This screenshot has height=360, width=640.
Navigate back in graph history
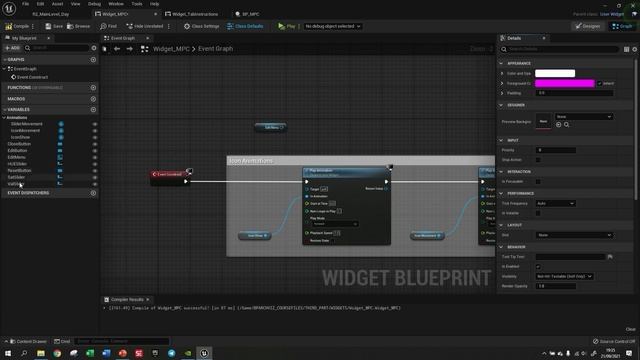(x=117, y=49)
